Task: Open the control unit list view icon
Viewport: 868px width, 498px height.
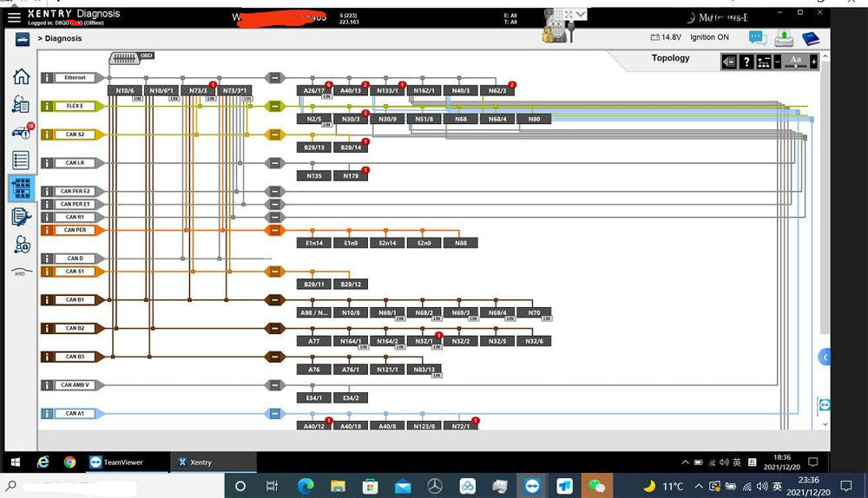Action: pos(21,161)
